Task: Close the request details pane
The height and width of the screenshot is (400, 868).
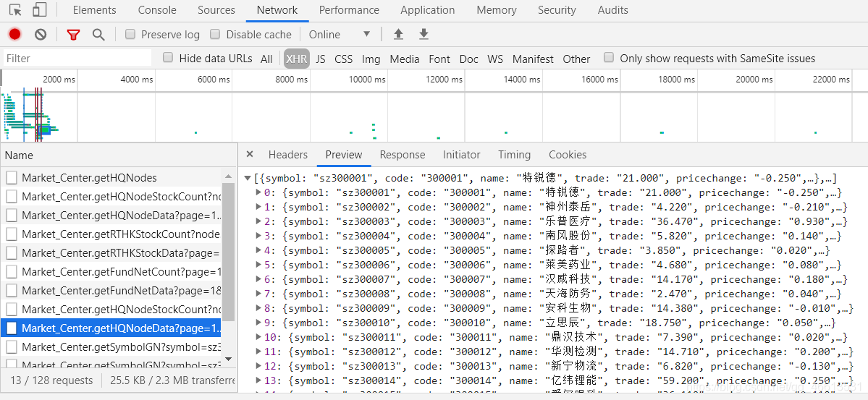Action: [250, 154]
